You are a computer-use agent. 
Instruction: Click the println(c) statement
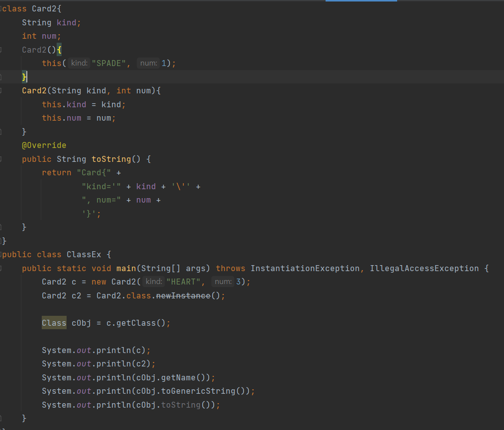coord(96,350)
